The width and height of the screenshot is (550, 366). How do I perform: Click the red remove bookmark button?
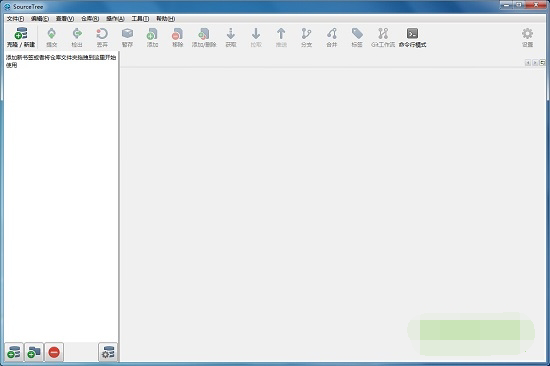point(54,352)
